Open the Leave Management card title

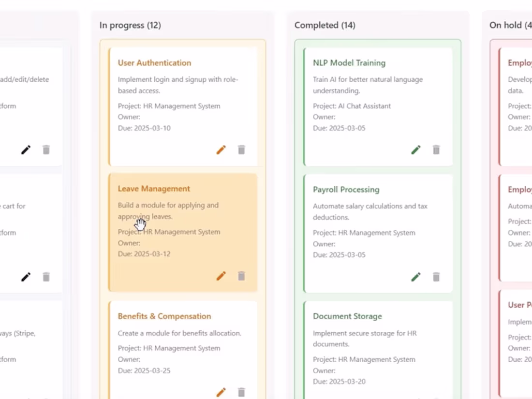(154, 189)
